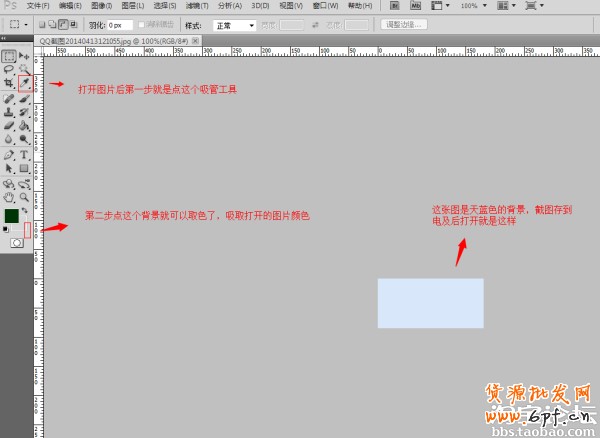Screen dimensions: 600x438
Task: Pick the Crop tool
Action: click(9, 84)
